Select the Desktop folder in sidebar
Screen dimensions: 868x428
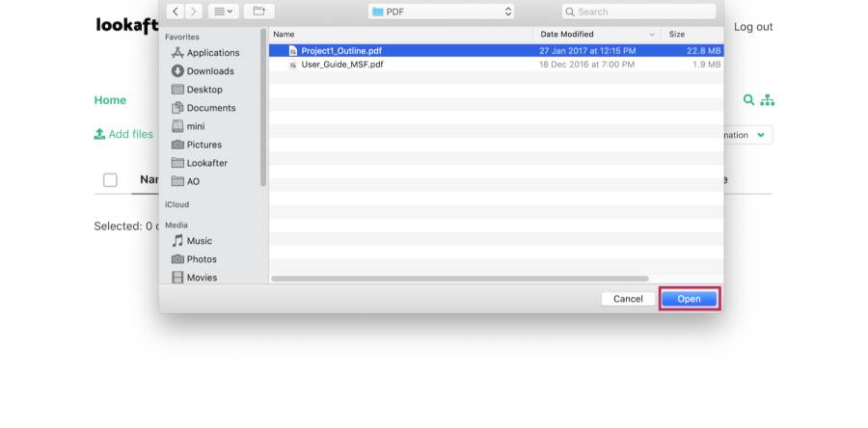[x=203, y=90]
